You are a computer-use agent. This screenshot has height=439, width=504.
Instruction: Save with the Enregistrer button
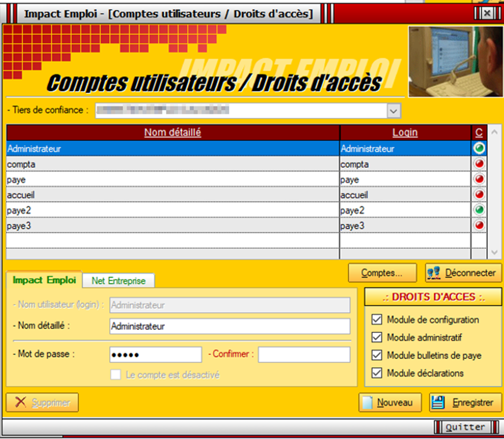point(466,402)
